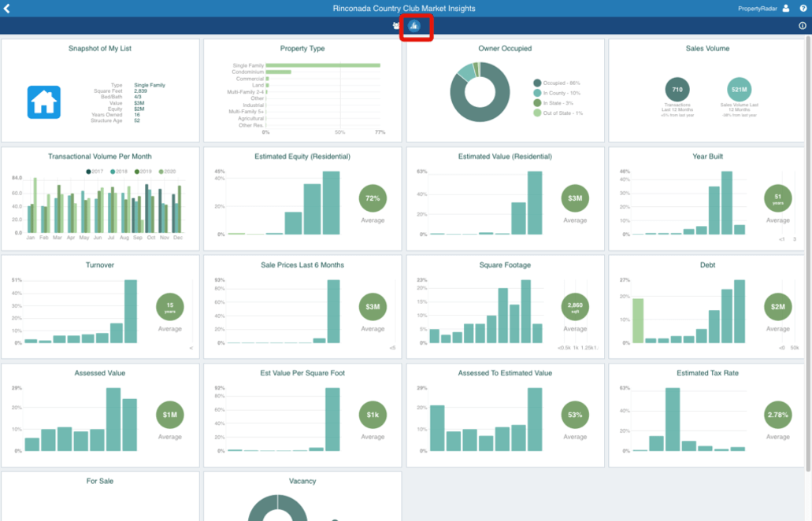Click the $1M Assessed Value badge
812x521 pixels.
170,415
